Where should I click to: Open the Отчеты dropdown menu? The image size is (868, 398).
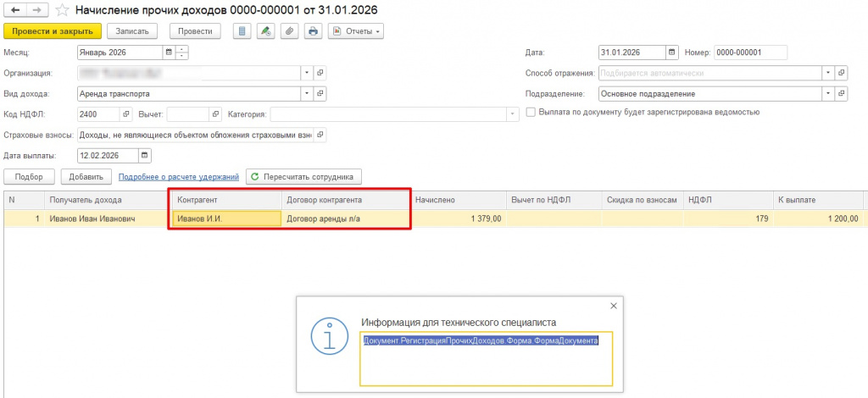point(356,31)
